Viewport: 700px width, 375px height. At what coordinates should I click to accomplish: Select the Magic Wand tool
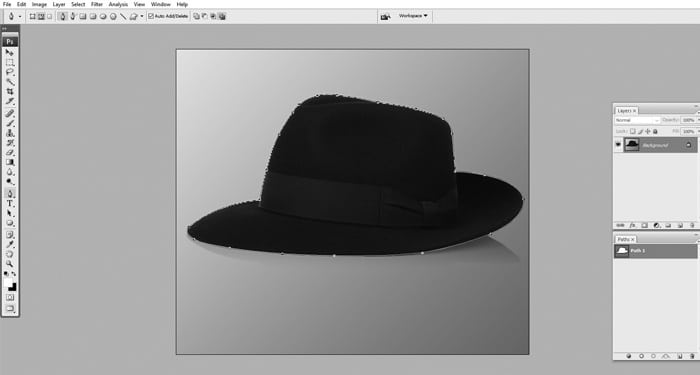pos(9,82)
